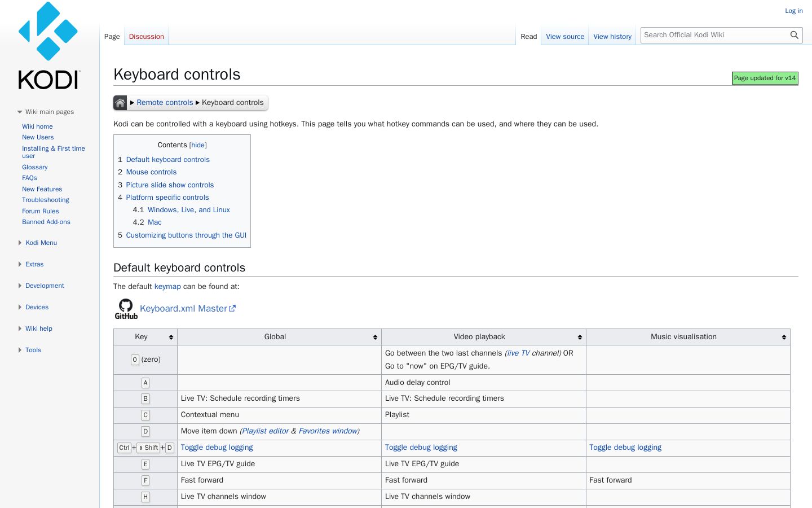Open Playlist editor link
Image resolution: width=812 pixels, height=508 pixels.
point(266,431)
